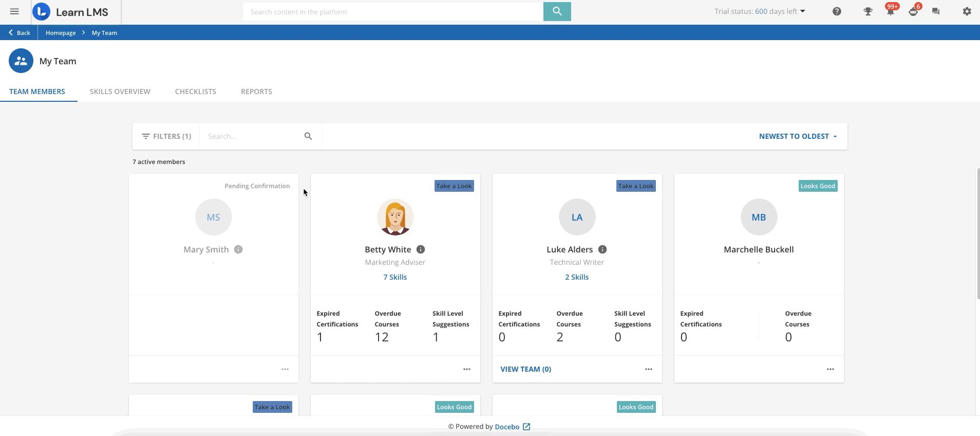Click the LA avatar of Luke Alders
The height and width of the screenshot is (436, 980).
click(577, 217)
